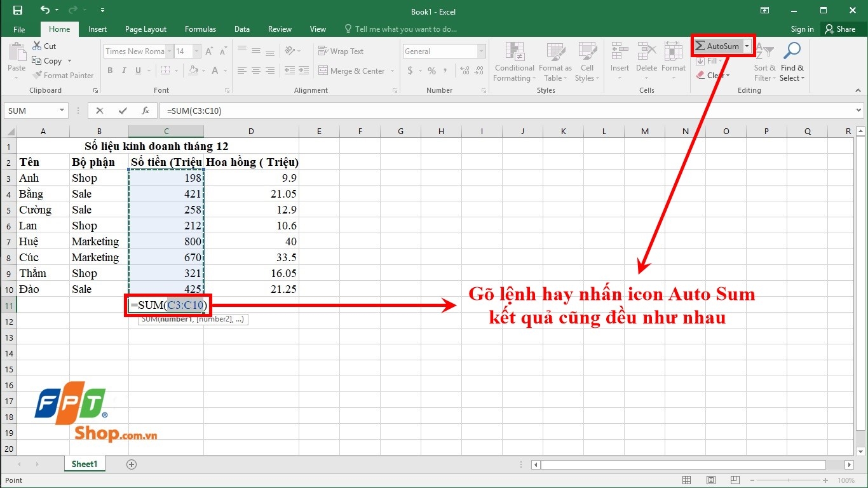The image size is (868, 488).
Task: Click the Share button
Action: pyautogui.click(x=839, y=29)
